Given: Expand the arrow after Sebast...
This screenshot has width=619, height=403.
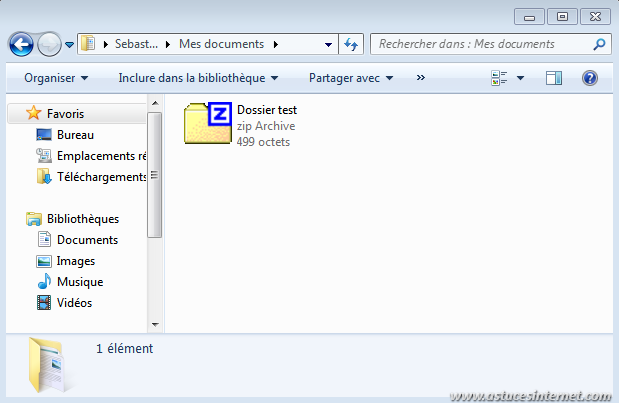Looking at the screenshot, I should point(168,44).
